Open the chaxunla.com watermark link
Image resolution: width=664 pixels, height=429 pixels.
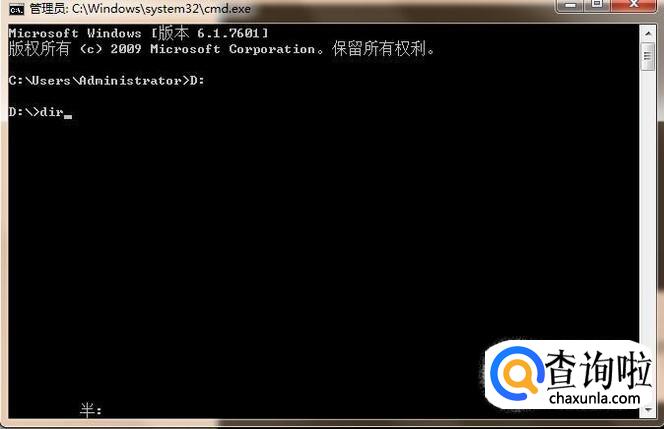point(594,398)
